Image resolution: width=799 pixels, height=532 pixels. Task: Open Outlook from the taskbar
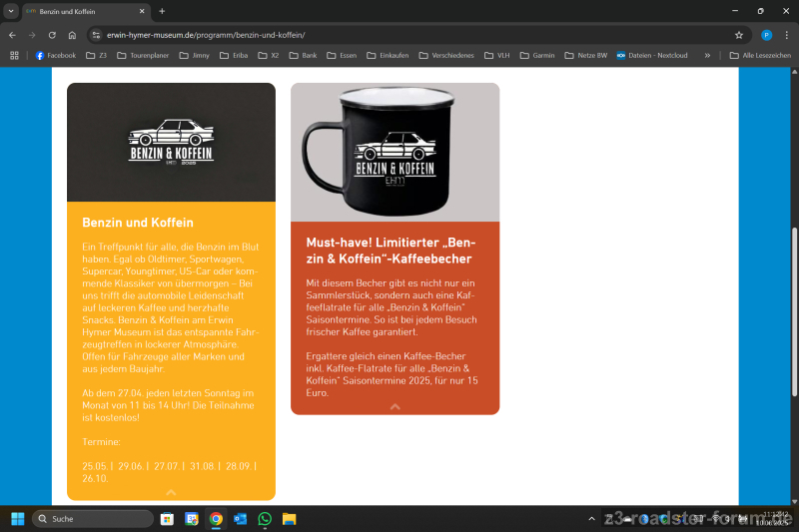[240, 519]
